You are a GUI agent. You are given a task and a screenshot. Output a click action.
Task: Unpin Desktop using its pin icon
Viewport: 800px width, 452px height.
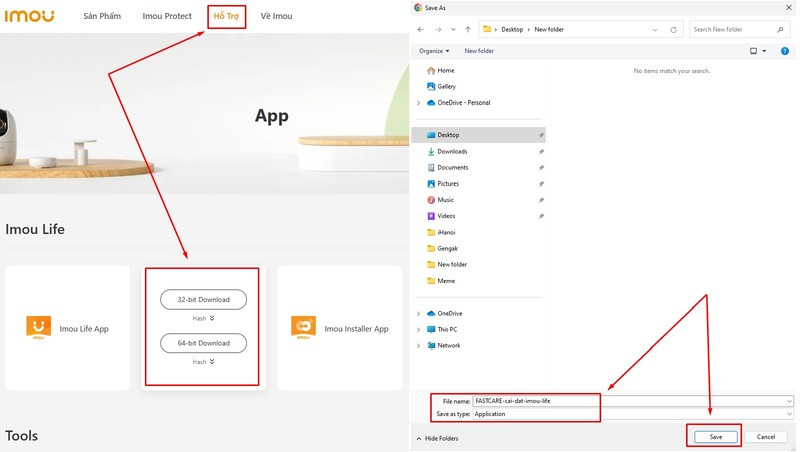[541, 135]
